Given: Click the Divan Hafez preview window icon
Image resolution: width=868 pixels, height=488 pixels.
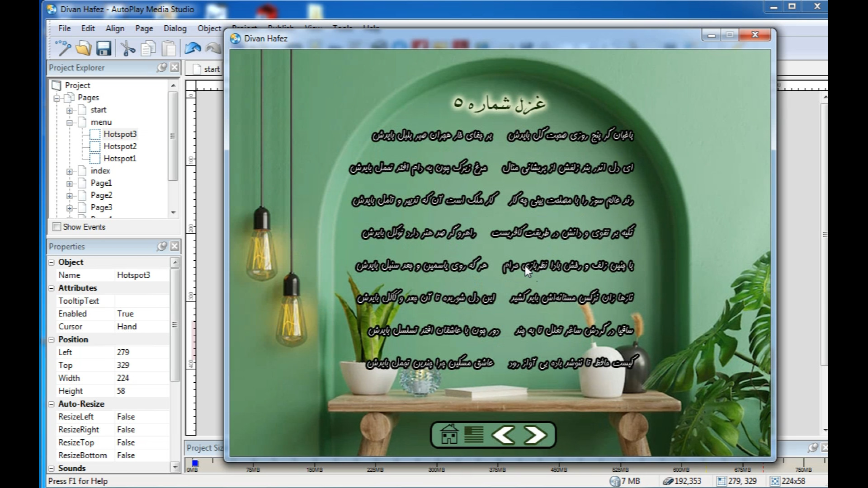Looking at the screenshot, I should tap(235, 38).
